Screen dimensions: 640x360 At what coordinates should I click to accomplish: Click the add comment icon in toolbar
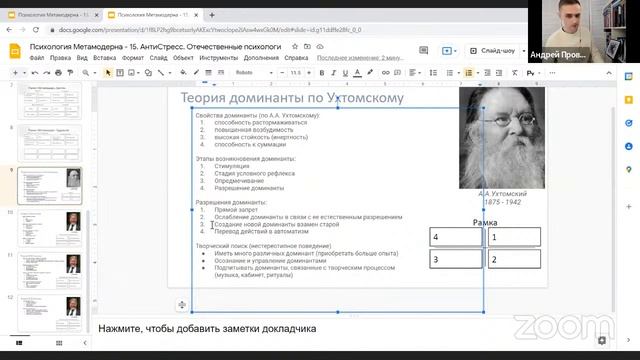[398, 73]
